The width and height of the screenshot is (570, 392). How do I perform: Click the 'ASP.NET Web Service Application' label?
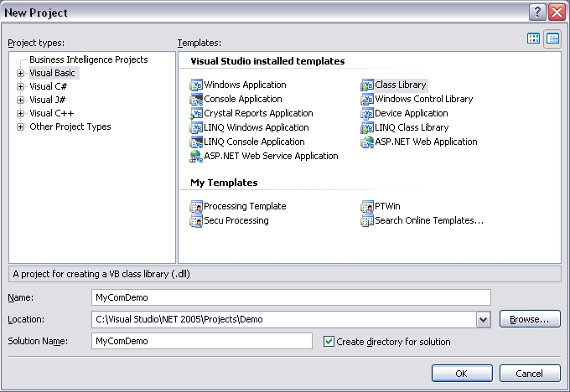click(272, 156)
